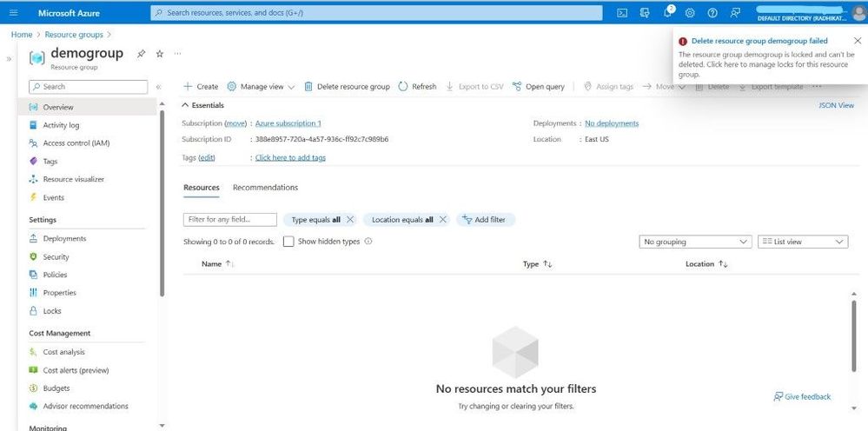
Task: Pin demogroup to dashboard
Action: [142, 54]
